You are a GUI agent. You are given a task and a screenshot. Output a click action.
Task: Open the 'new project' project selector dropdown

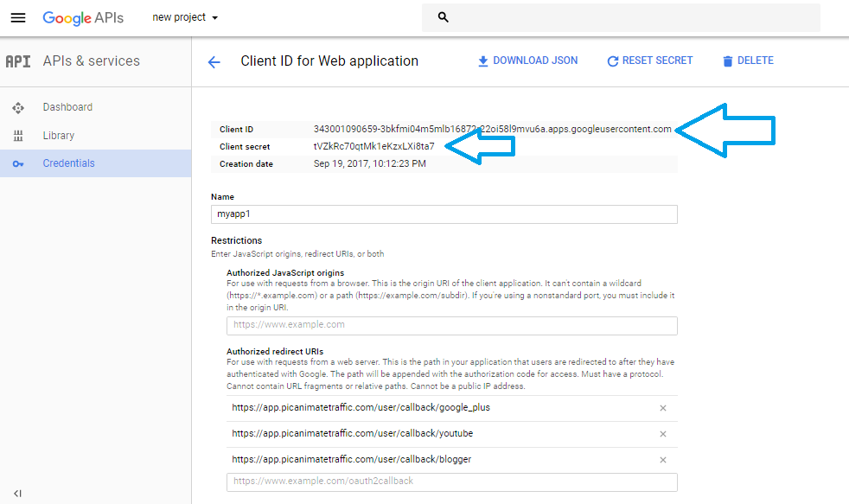click(x=185, y=17)
